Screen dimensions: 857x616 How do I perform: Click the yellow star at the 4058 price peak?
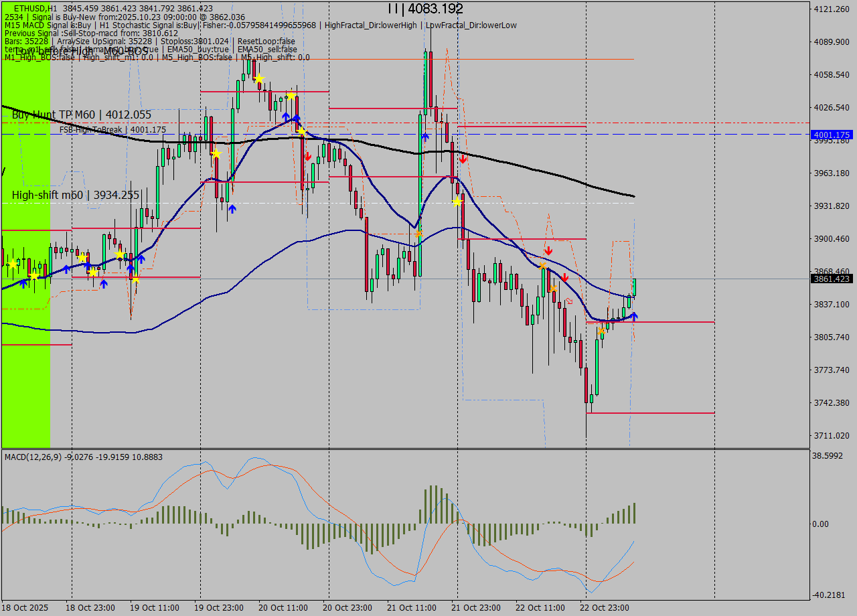click(x=258, y=79)
